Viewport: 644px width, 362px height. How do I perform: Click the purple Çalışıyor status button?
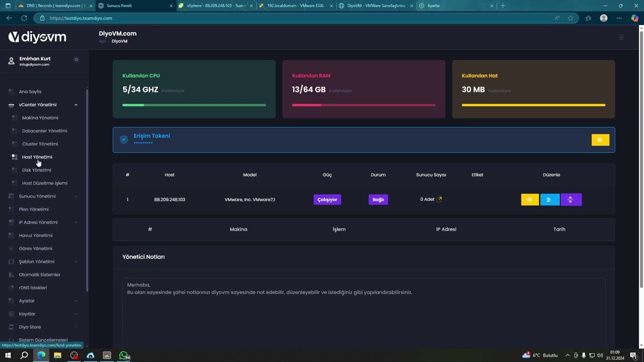click(x=327, y=200)
